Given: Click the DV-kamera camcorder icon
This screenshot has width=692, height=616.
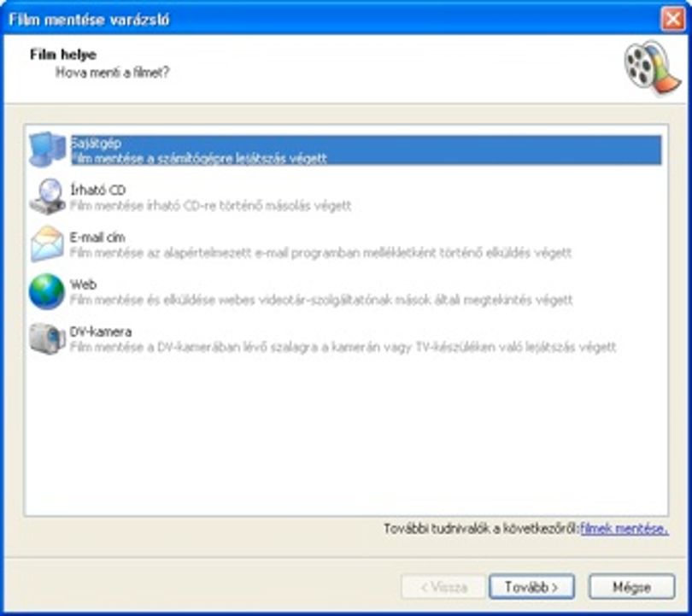Looking at the screenshot, I should coord(48,338).
